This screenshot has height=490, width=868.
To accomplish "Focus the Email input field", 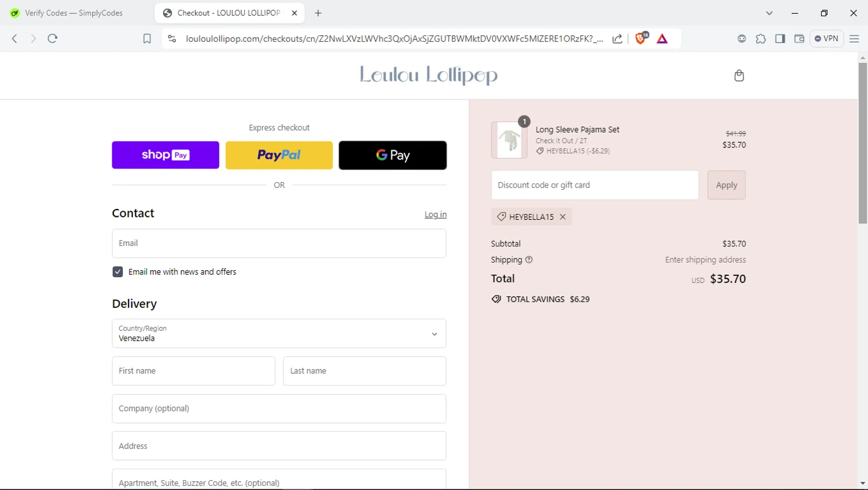I will (279, 243).
